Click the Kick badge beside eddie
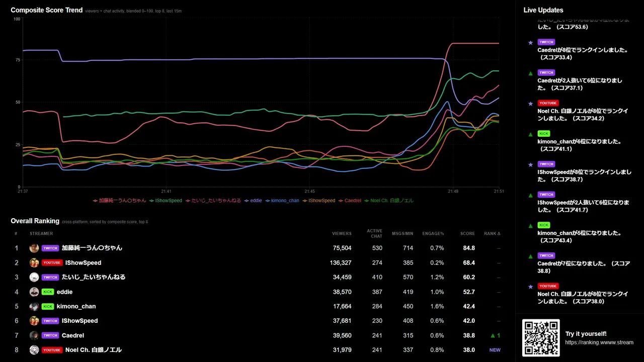This screenshot has width=644, height=362. [48, 292]
